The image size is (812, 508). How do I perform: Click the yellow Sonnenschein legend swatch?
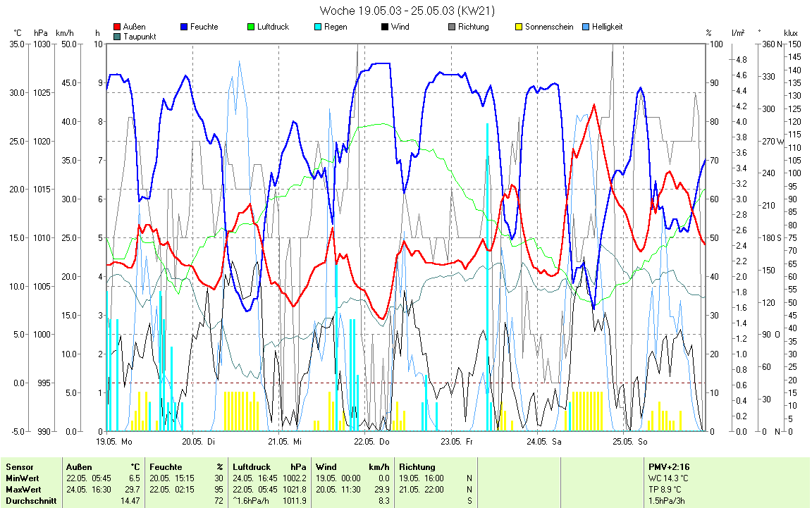519,27
